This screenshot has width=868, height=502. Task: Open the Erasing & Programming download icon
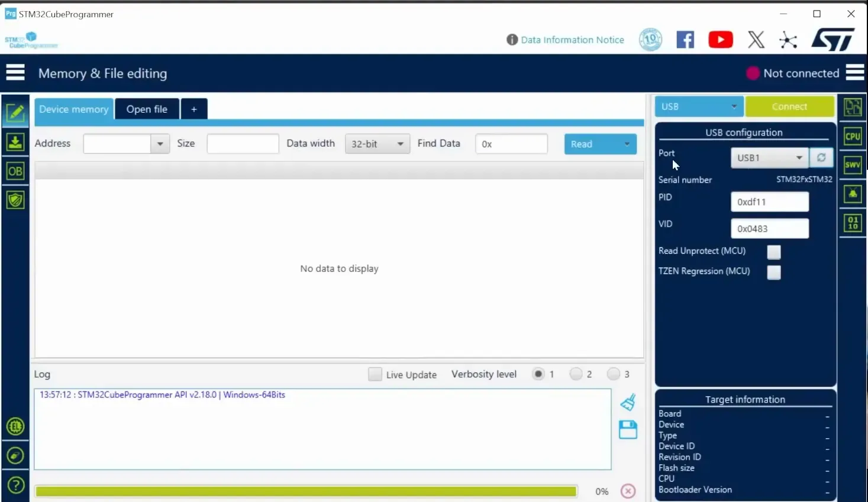[15, 142]
